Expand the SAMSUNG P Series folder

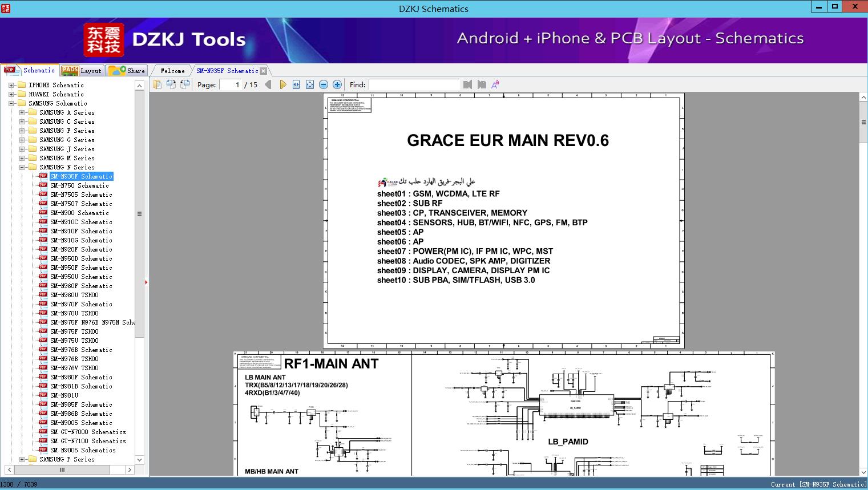point(22,459)
